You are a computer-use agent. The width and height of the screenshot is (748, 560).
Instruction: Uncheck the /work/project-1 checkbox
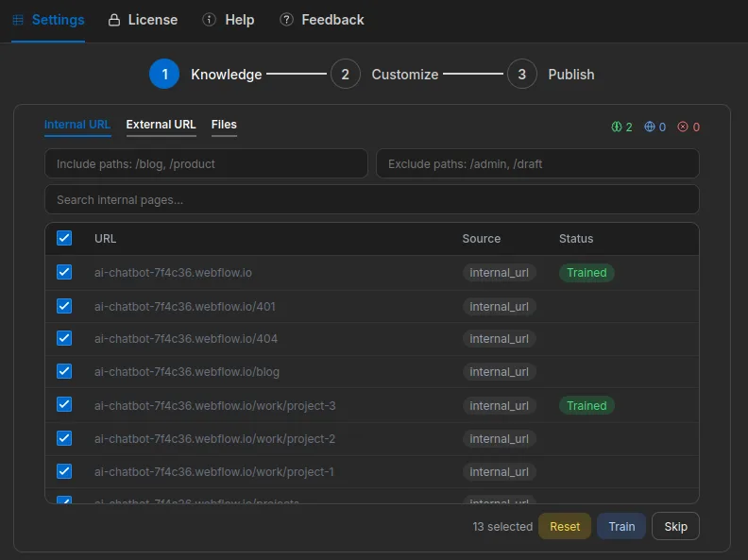click(x=64, y=471)
